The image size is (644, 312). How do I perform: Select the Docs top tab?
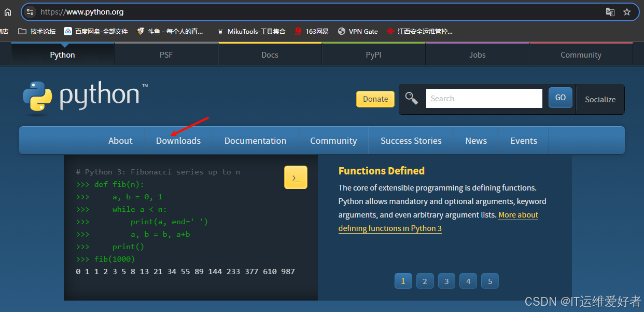click(x=270, y=55)
